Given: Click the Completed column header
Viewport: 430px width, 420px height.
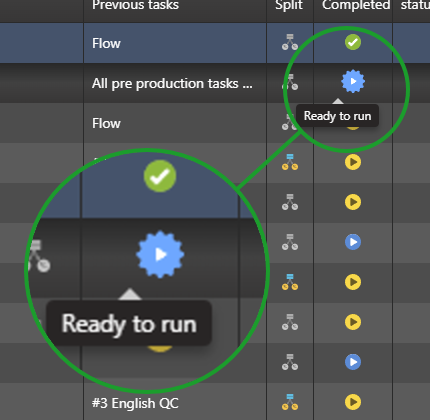Looking at the screenshot, I should (356, 5).
